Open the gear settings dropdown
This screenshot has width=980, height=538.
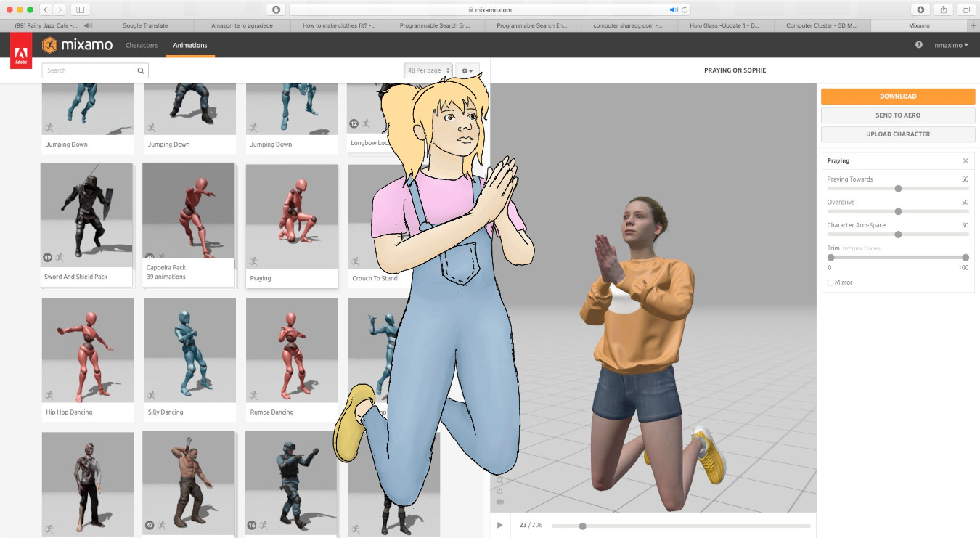(467, 70)
